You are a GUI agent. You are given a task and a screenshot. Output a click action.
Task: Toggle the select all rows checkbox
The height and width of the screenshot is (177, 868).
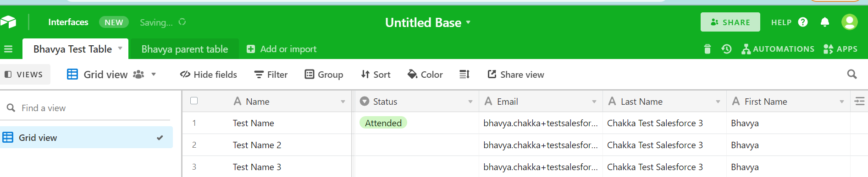click(x=194, y=101)
